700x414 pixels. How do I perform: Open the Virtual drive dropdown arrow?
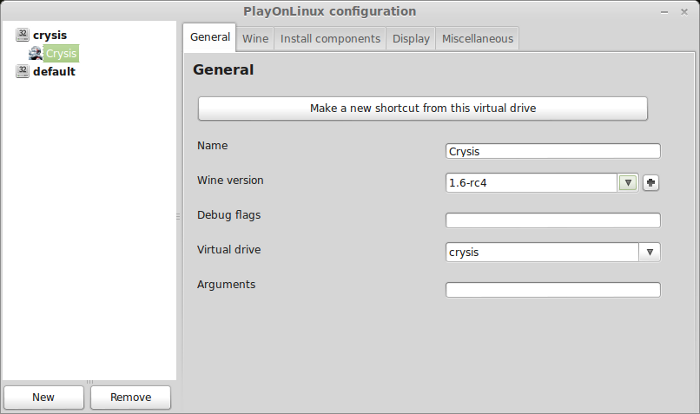pos(650,252)
